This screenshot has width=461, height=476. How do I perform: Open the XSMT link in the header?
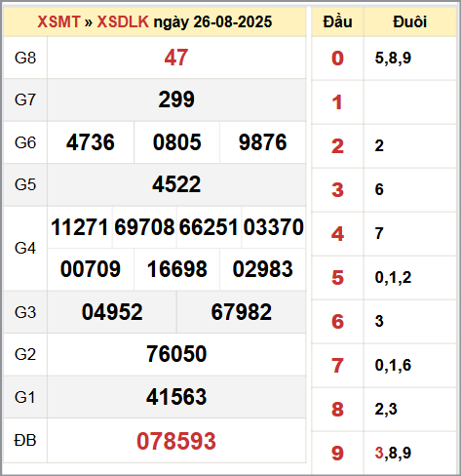(58, 21)
